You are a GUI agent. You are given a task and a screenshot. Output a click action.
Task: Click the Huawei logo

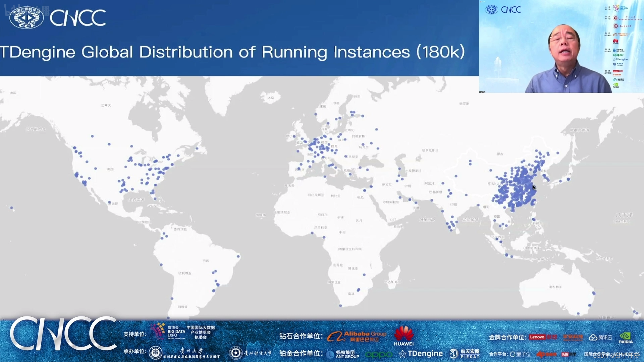click(x=404, y=336)
